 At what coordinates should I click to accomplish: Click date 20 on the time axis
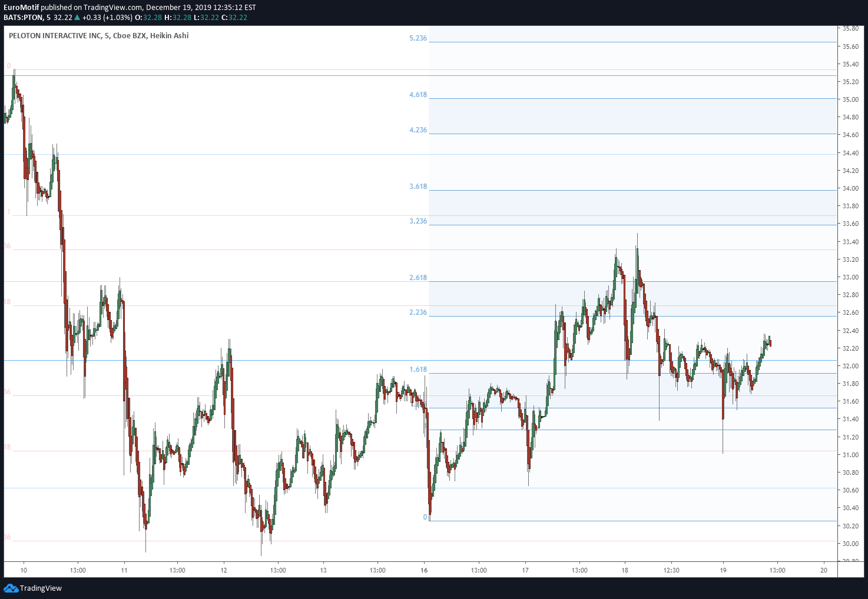(x=824, y=570)
